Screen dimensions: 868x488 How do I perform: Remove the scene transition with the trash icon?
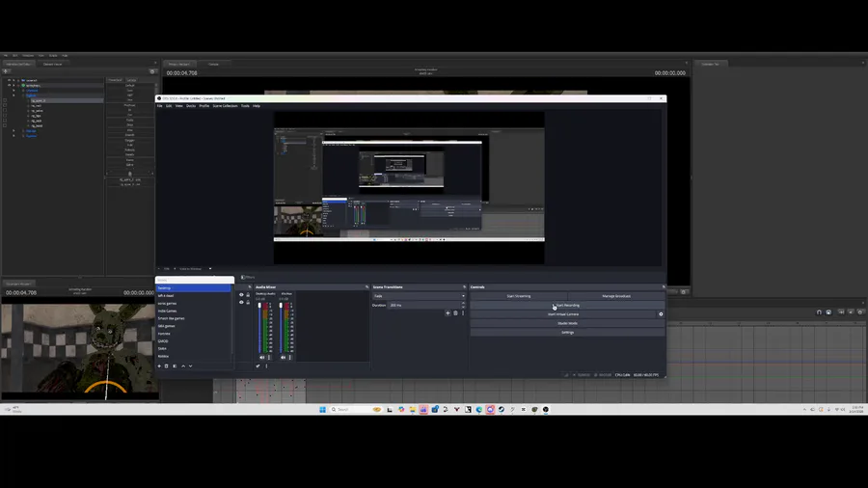tap(455, 313)
